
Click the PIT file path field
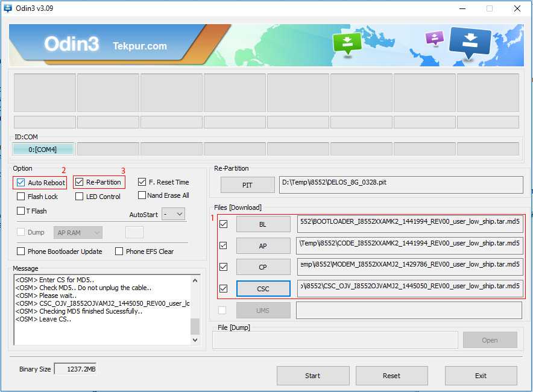(x=401, y=185)
